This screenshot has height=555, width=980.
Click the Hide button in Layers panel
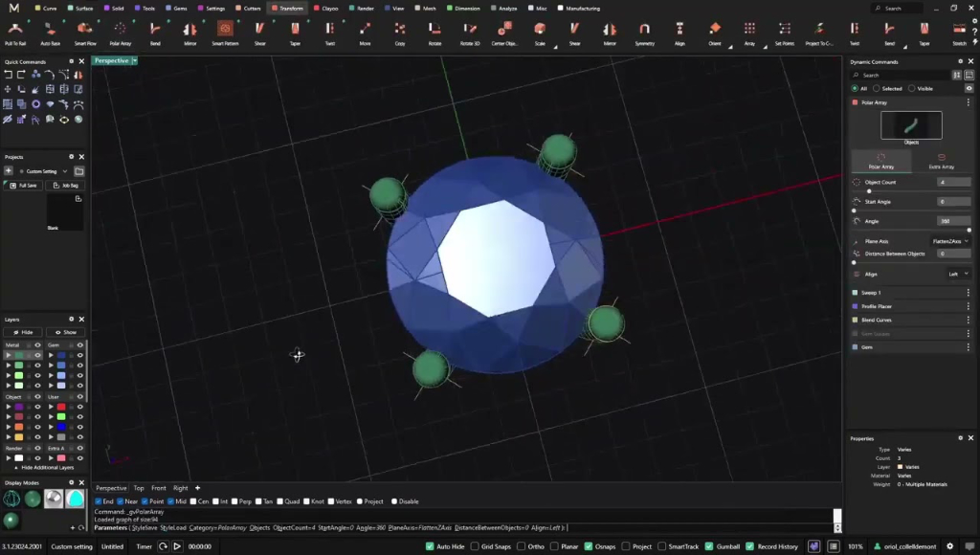23,332
